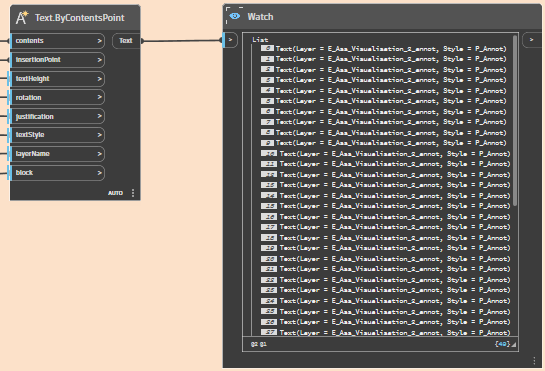Select the layerName input port label
The image size is (545, 371).
[33, 154]
